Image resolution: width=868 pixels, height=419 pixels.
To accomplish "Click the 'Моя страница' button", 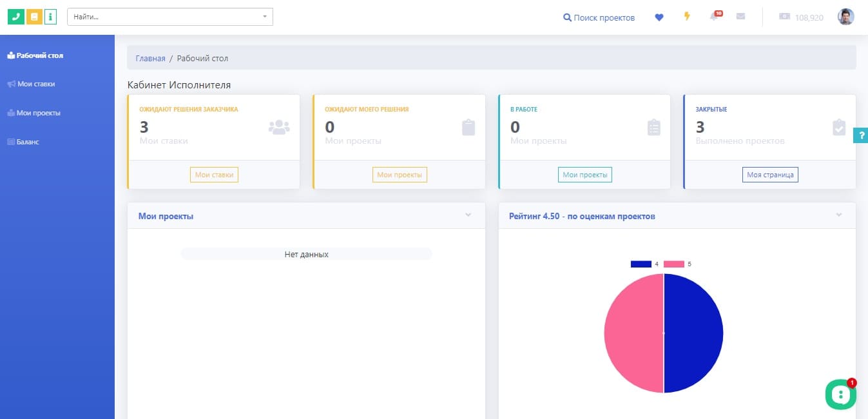I will [770, 175].
